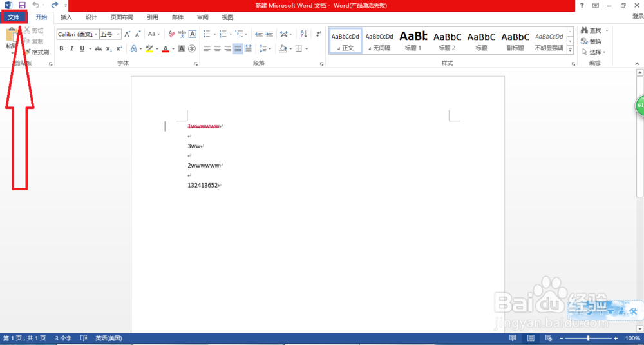Apply red font color
Image resolution: width=644 pixels, height=345 pixels.
pos(166,48)
